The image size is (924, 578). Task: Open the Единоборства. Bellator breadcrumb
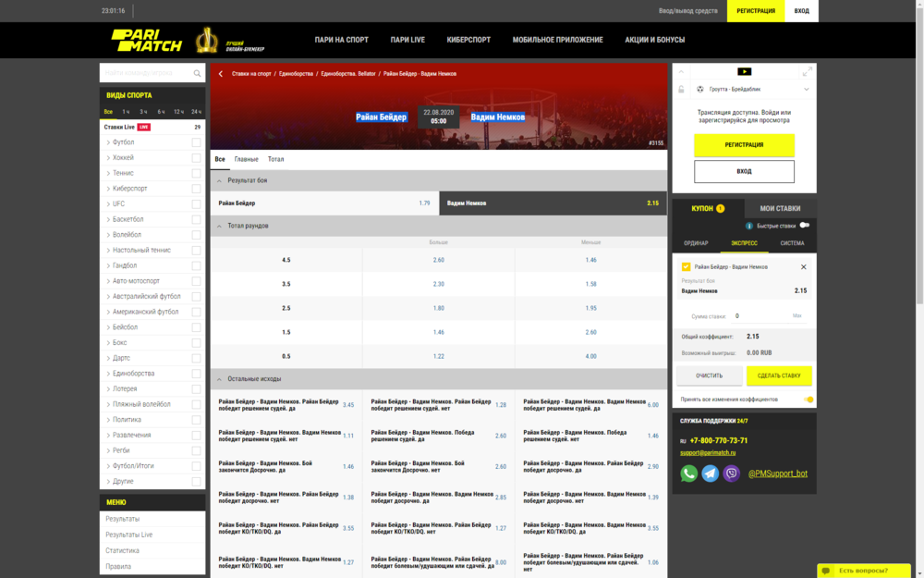point(348,74)
